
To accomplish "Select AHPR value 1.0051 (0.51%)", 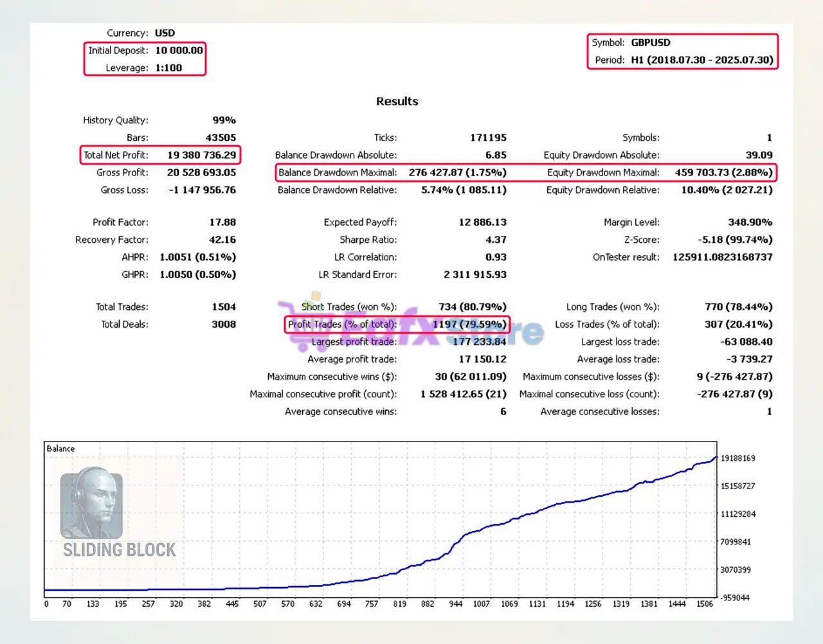I will [198, 257].
